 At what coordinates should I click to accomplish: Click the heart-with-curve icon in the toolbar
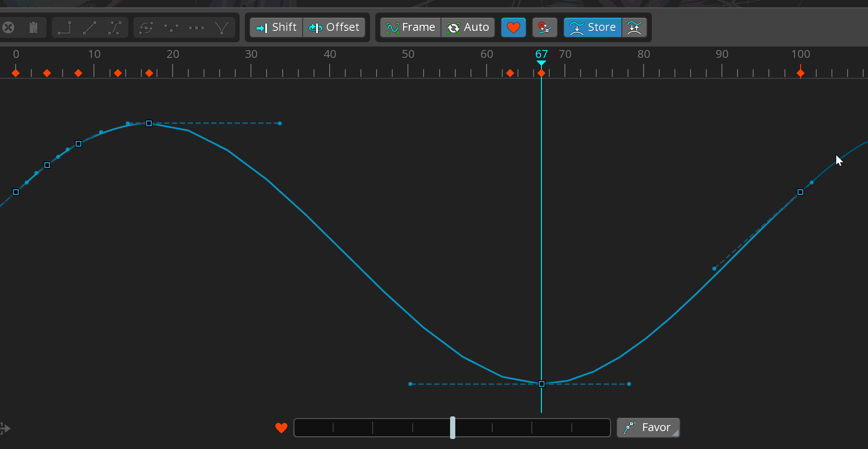tap(544, 27)
